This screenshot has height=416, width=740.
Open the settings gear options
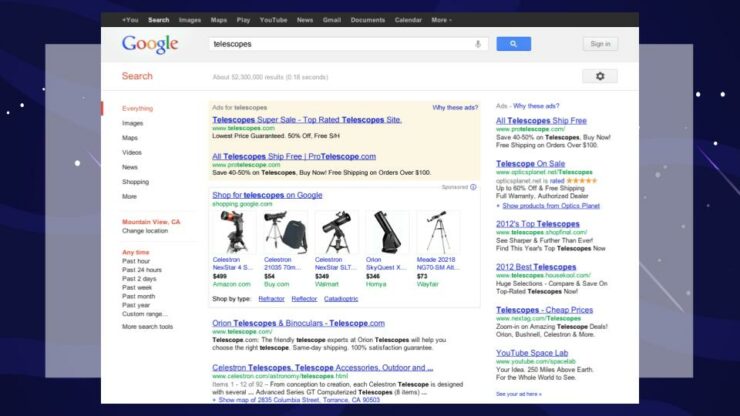coord(600,76)
